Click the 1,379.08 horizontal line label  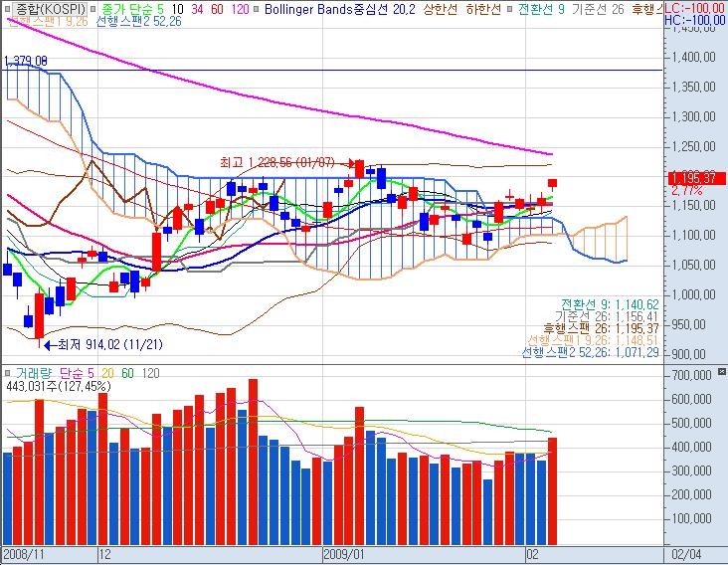(x=26, y=61)
